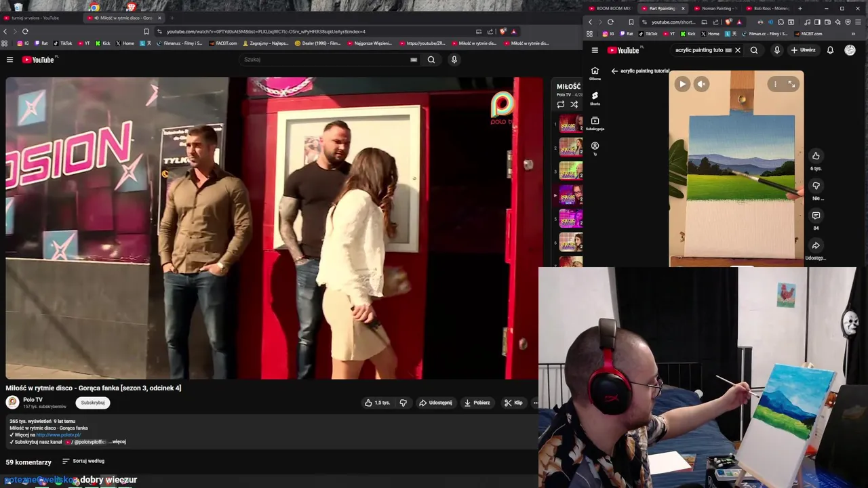This screenshot has height=488, width=868.
Task: Go back from 'acrylic painting tutorial' results
Action: click(614, 71)
